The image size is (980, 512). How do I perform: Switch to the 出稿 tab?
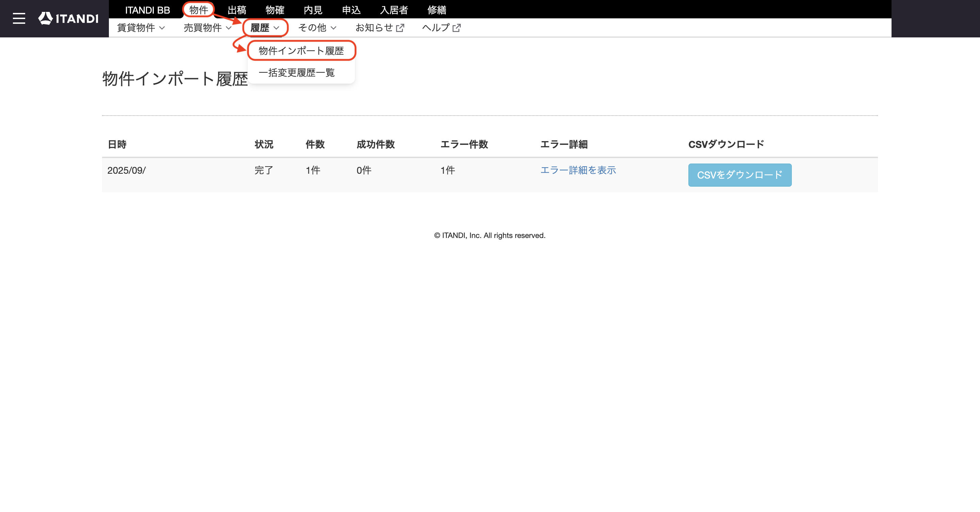(x=237, y=10)
